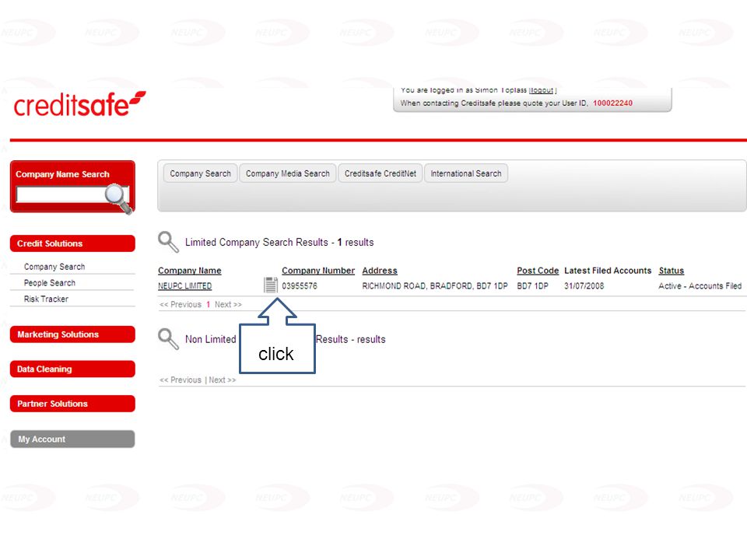
Task: Click the magnifier icon beside Limited Company Search Results
Action: pos(168,242)
